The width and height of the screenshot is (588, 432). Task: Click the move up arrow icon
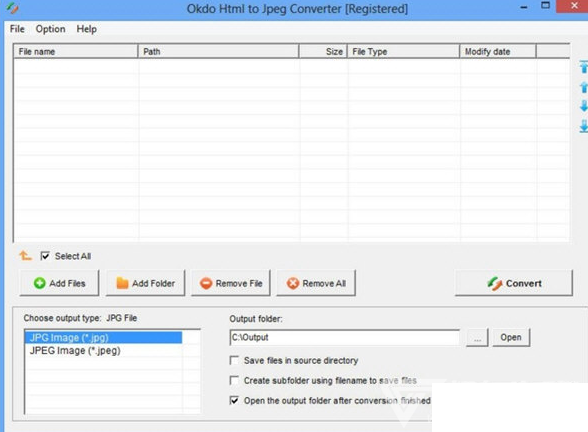(584, 87)
